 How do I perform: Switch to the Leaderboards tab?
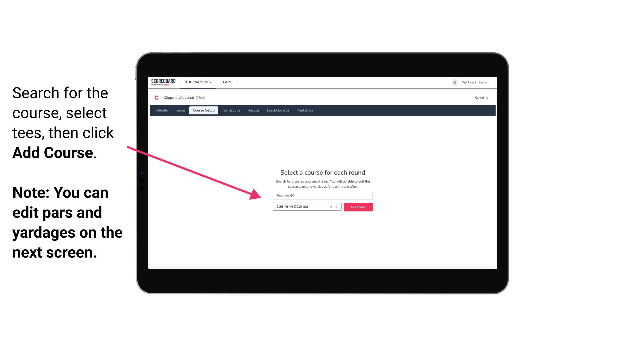point(278,110)
